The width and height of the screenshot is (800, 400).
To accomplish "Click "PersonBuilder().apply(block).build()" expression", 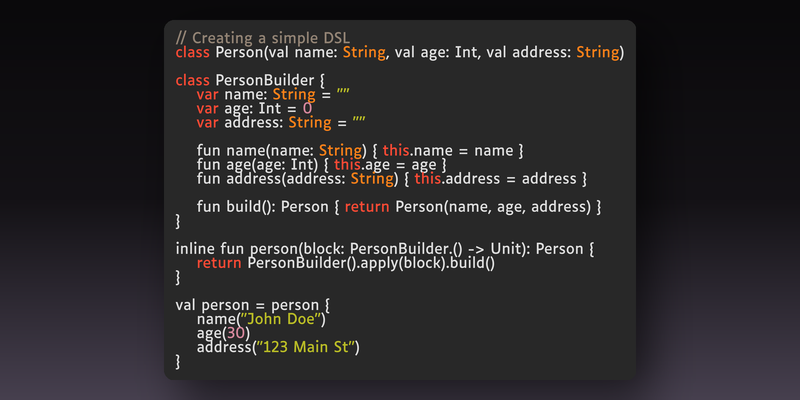I will 371,263.
